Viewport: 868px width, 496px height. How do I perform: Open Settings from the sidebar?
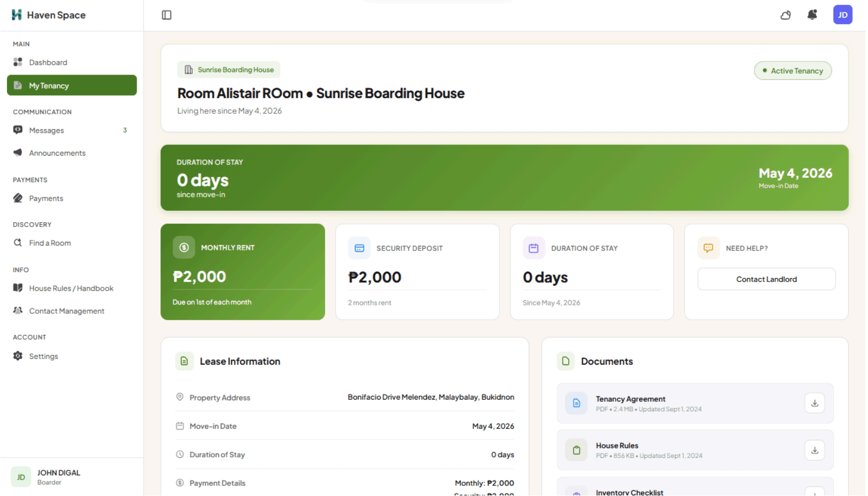pyautogui.click(x=72, y=356)
